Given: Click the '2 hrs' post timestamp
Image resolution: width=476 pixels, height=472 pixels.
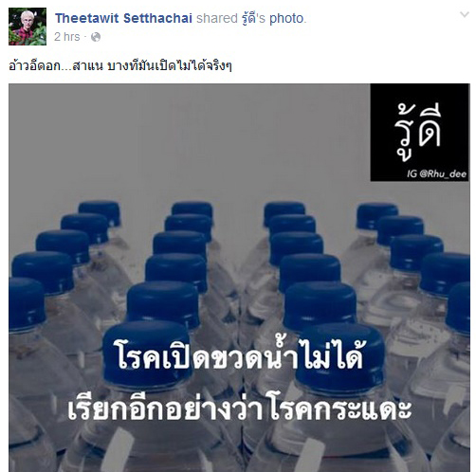Looking at the screenshot, I should click(x=67, y=37).
